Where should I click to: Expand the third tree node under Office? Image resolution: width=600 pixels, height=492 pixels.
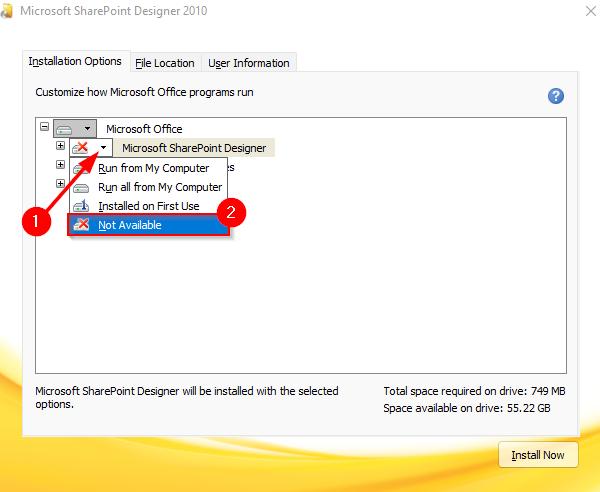(60, 184)
